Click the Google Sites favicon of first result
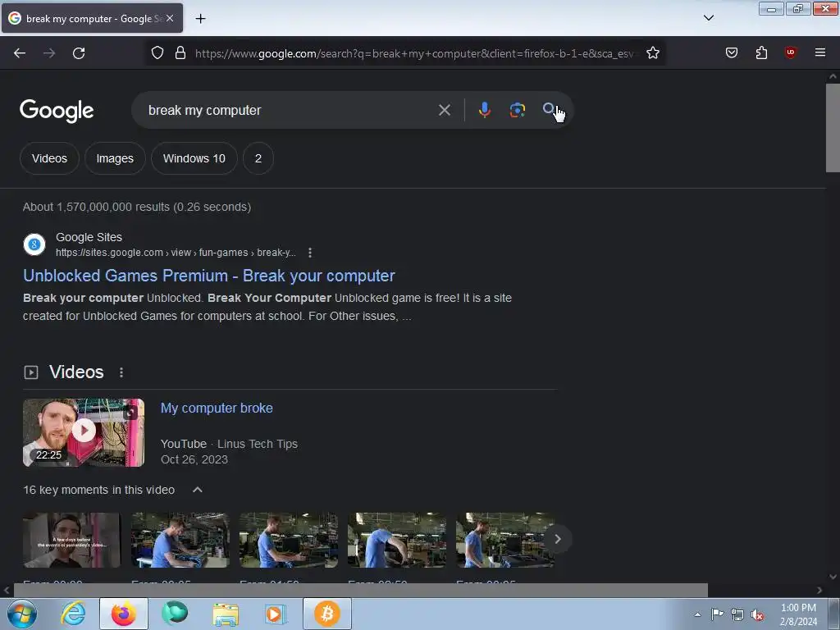This screenshot has width=840, height=630. coord(34,244)
